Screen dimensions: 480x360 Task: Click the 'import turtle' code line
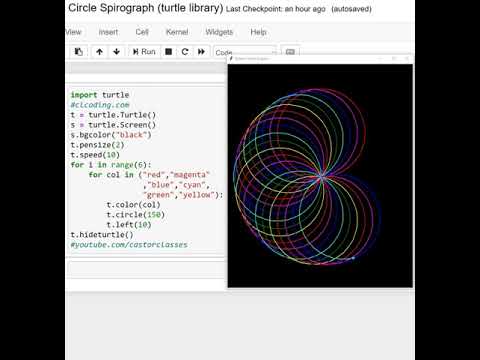point(100,95)
